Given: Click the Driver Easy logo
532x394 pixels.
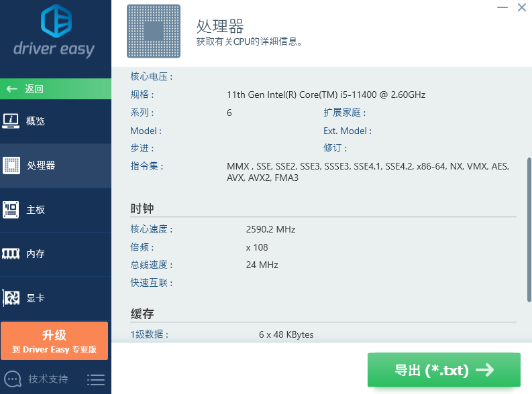Looking at the screenshot, I should (x=55, y=31).
